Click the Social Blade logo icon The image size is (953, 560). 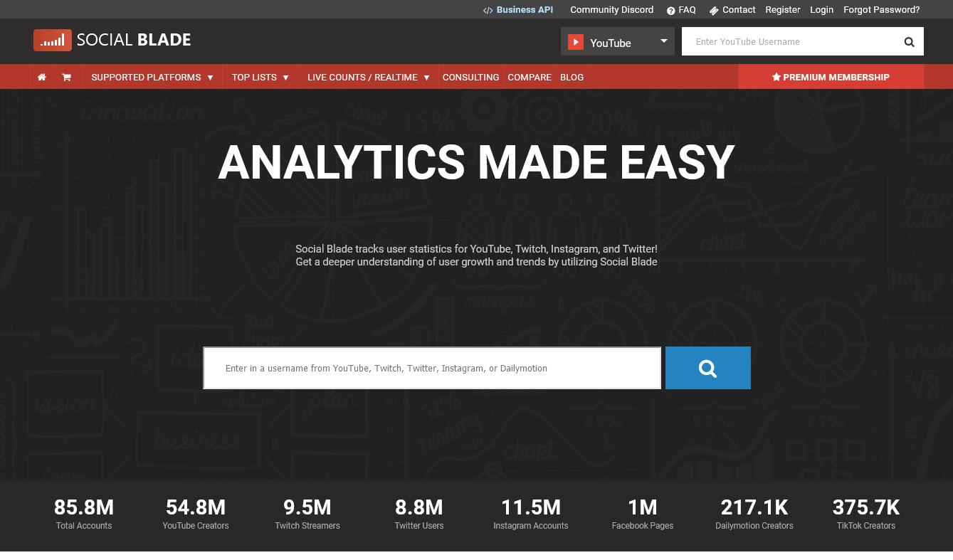click(53, 41)
